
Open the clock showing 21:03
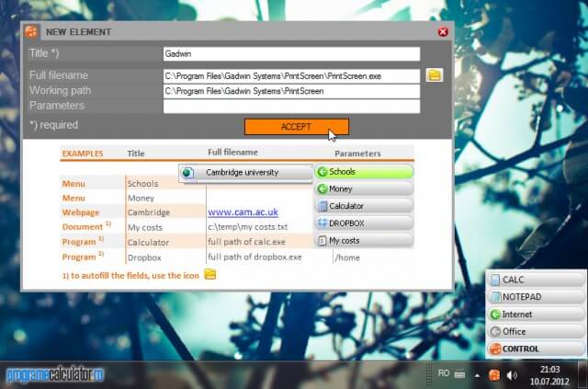pos(549,370)
